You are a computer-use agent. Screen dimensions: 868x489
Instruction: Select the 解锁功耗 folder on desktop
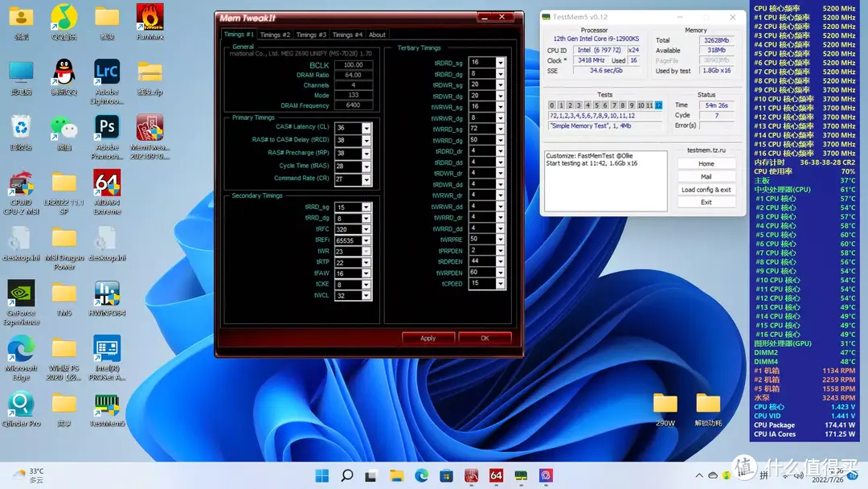(x=708, y=409)
